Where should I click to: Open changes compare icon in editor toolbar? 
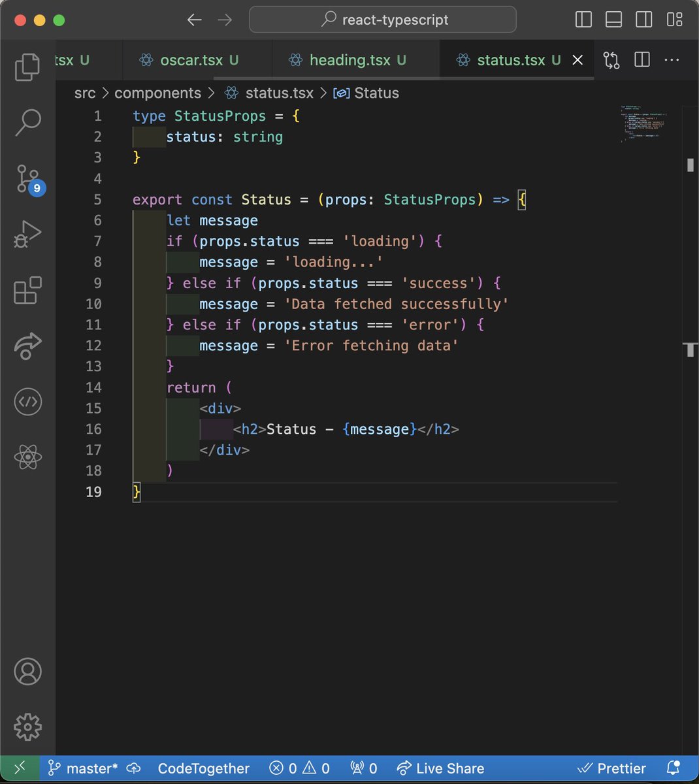(611, 60)
